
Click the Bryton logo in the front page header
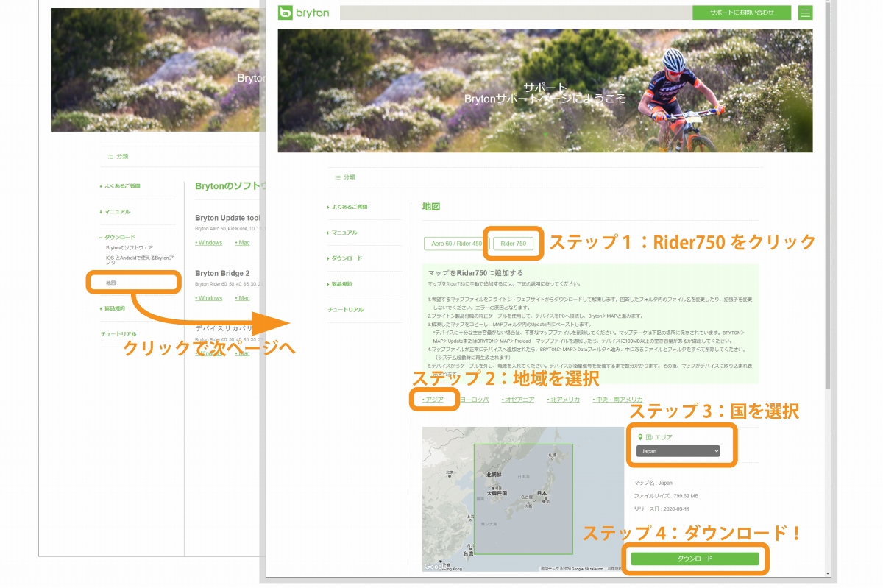304,13
